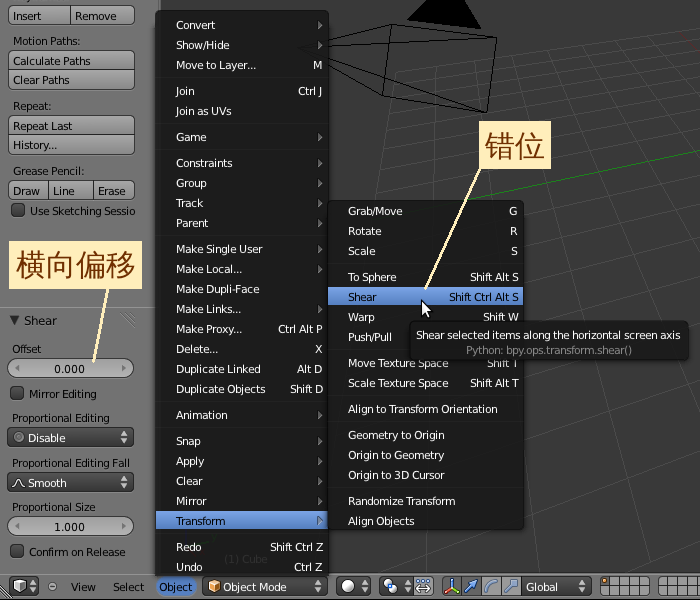The height and width of the screenshot is (600, 700).
Task: Click grease pencil Line button
Action: click(71, 191)
